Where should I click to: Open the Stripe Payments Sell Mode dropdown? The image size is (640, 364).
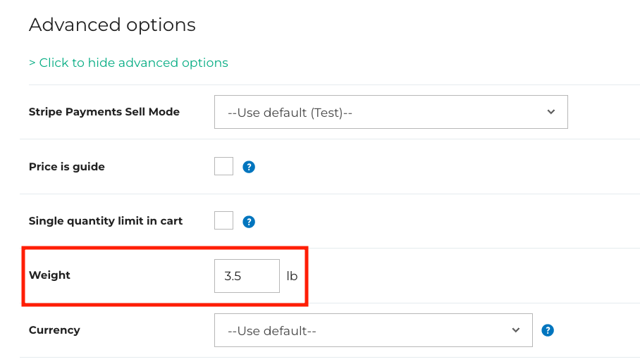390,112
